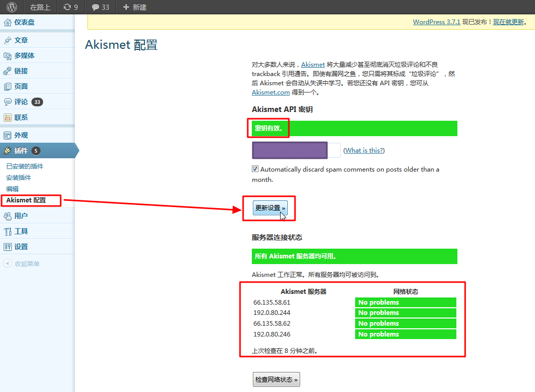Select 联系 menu item
Screen dimensions: 535x392
38,117
